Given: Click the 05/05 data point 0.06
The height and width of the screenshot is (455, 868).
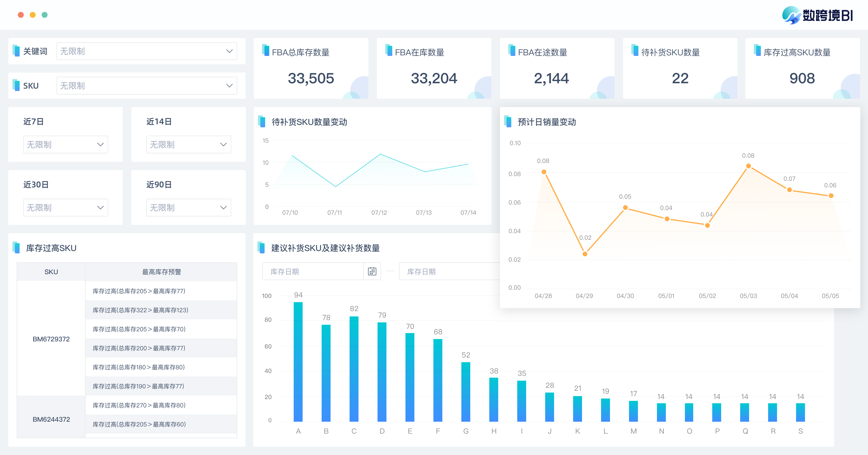Looking at the screenshot, I should 831,195.
